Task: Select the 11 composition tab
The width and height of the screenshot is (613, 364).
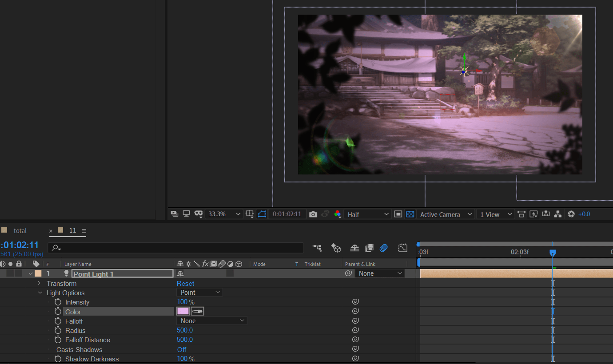Action: (73, 230)
